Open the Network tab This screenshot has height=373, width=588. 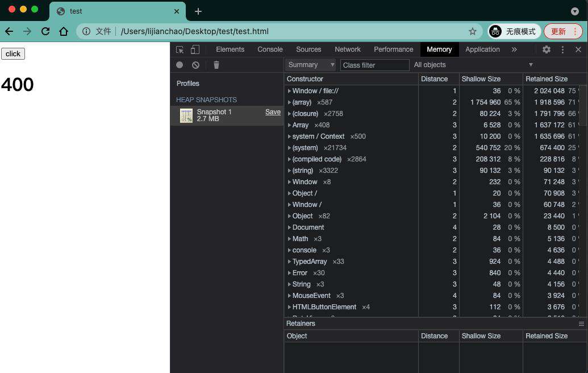[348, 49]
